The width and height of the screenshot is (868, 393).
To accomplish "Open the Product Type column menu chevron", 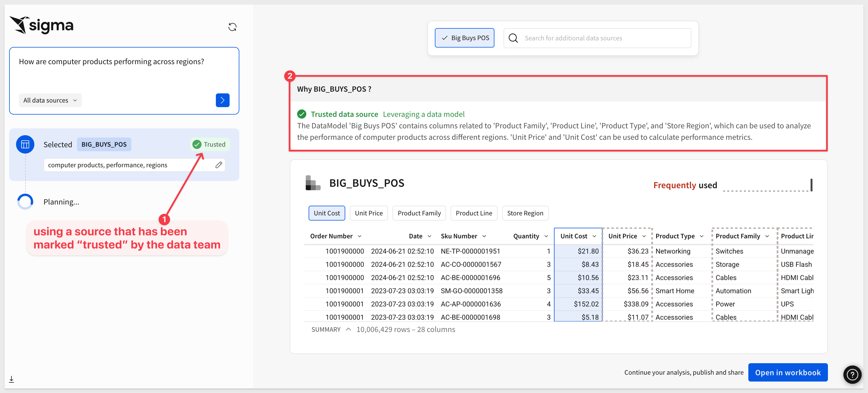I will point(702,236).
